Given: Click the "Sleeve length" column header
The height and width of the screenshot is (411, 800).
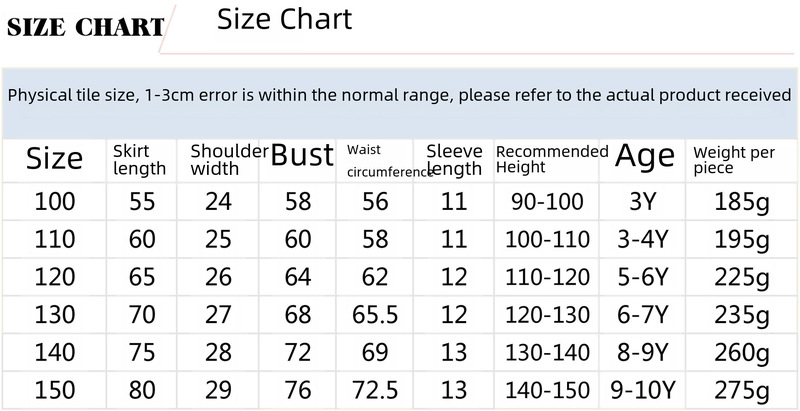Looking at the screenshot, I should 454,159.
